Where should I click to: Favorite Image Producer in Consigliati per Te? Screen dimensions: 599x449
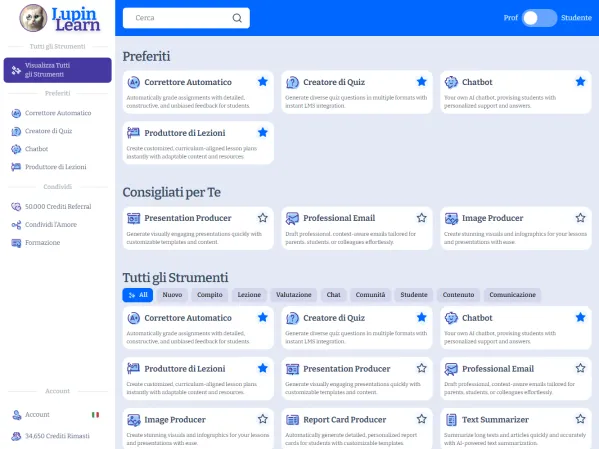pyautogui.click(x=580, y=218)
